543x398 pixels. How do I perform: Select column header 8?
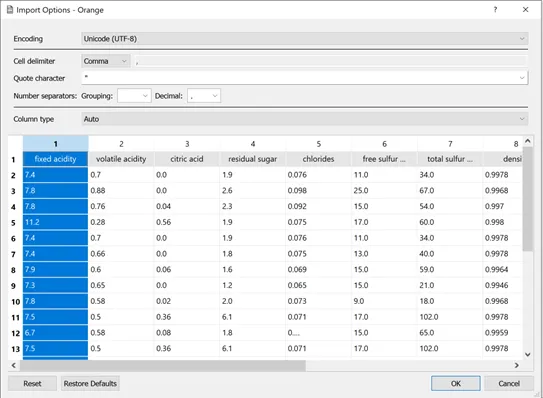tap(502, 144)
